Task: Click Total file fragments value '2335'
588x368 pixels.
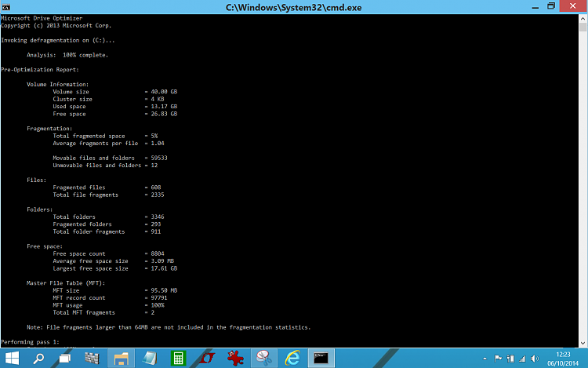Action: (x=158, y=195)
